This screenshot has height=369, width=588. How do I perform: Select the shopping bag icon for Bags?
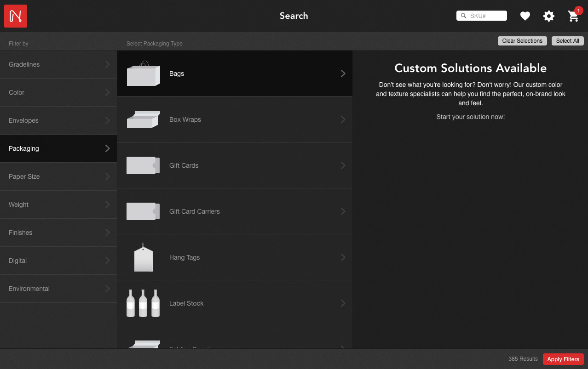(x=143, y=73)
